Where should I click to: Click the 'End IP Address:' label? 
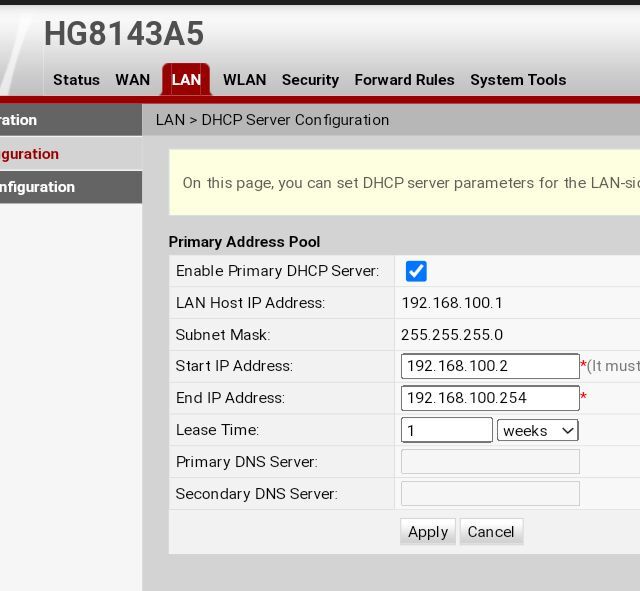(x=230, y=398)
